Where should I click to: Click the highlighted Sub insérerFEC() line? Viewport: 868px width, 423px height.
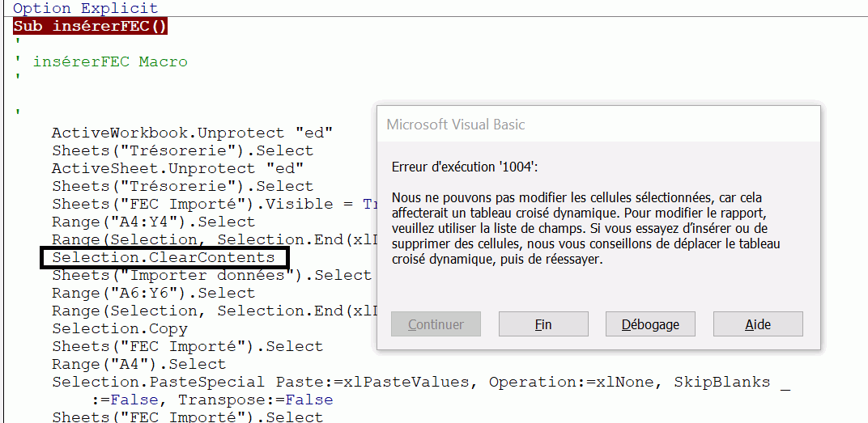(x=90, y=27)
